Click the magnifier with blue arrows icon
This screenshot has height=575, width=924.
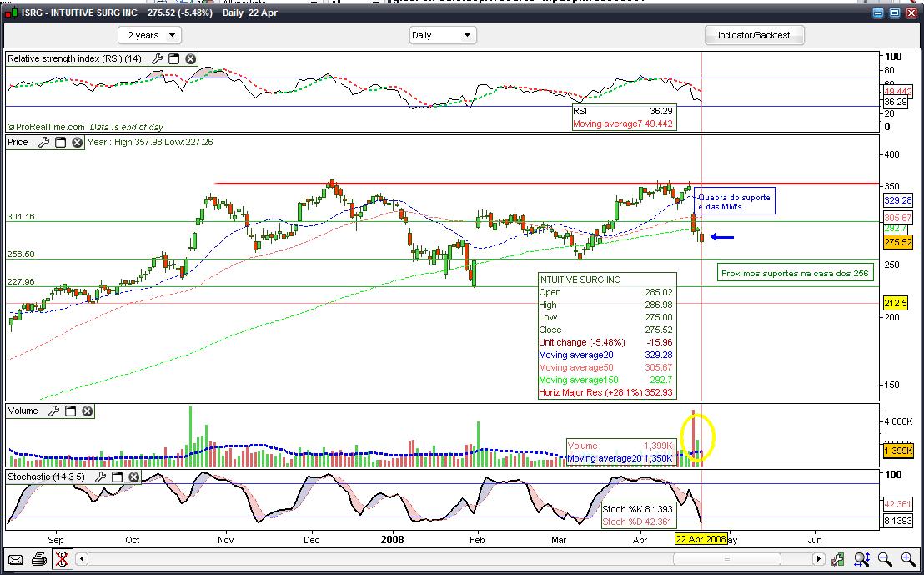point(861,558)
